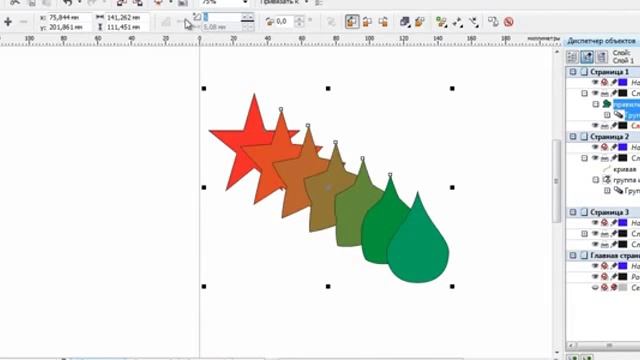This screenshot has width=640, height=360.
Task: Toggle eye on red-named layer in Страница 1
Action: [x=595, y=125]
